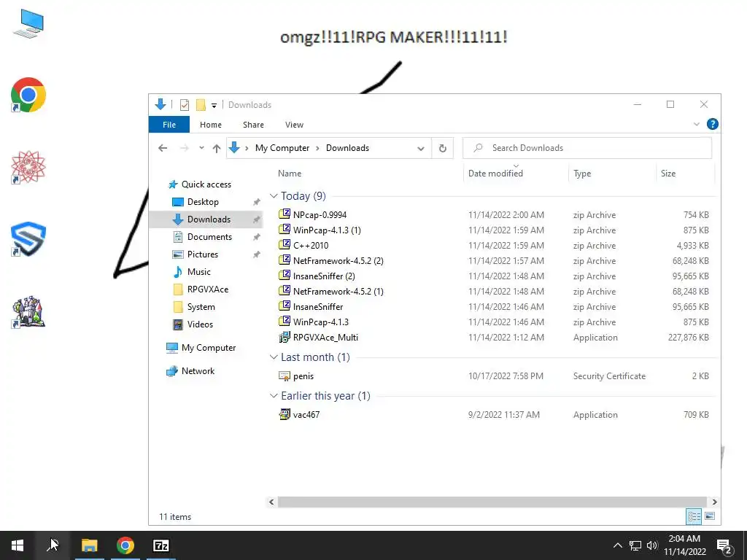The height and width of the screenshot is (560, 747).
Task: Open 7-Zip from the taskbar
Action: [x=161, y=545]
